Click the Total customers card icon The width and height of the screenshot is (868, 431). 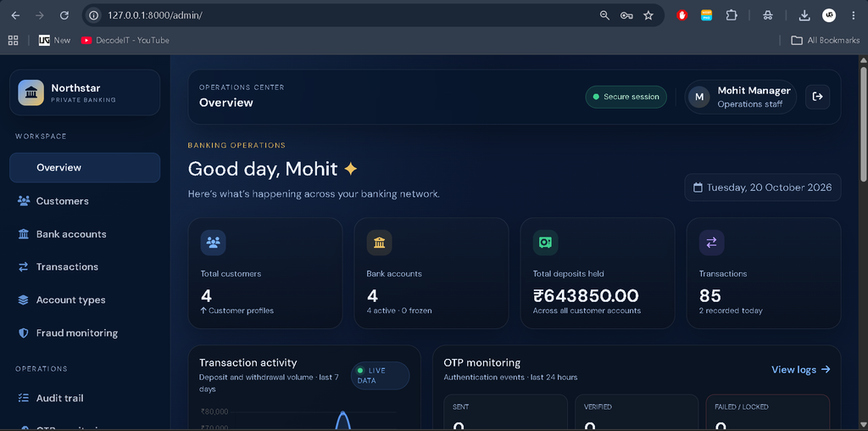213,242
